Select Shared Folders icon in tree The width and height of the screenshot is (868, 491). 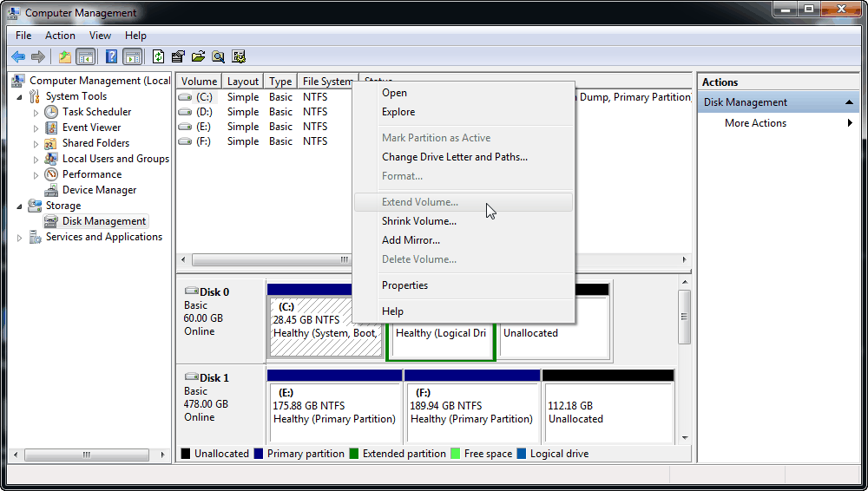click(x=51, y=143)
